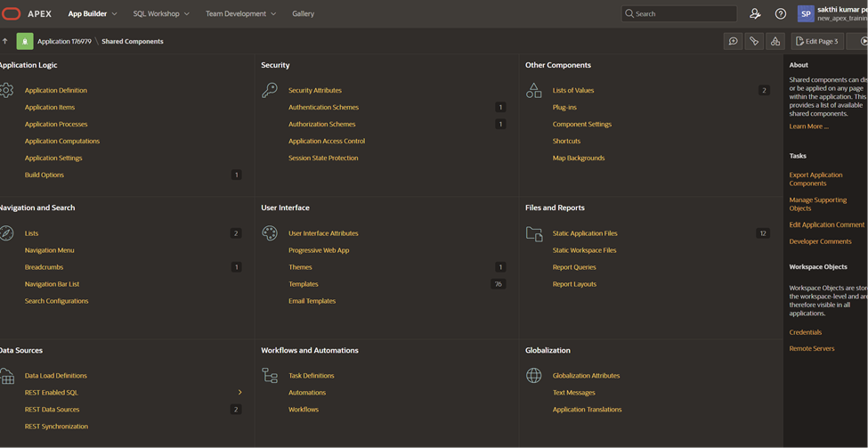Open Application Settings
Image resolution: width=868 pixels, height=448 pixels.
coord(53,158)
